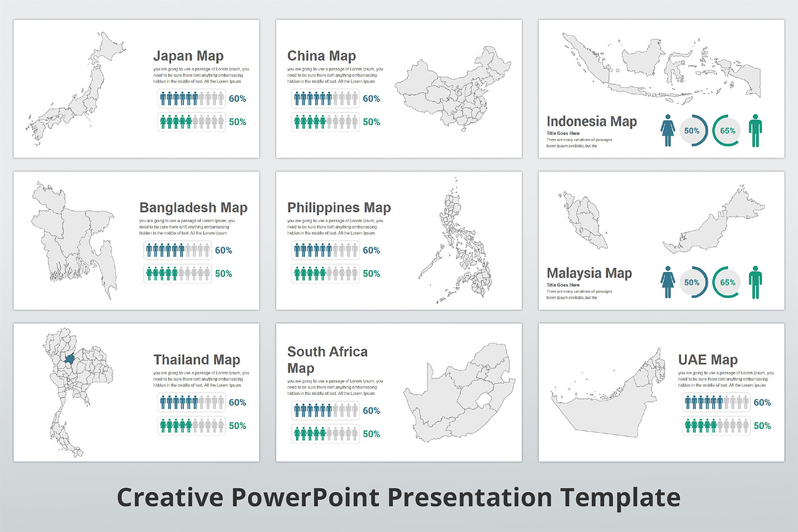Select the green people pictogram row on China slide
Screen dimensions: 798x532
[x=326, y=122]
